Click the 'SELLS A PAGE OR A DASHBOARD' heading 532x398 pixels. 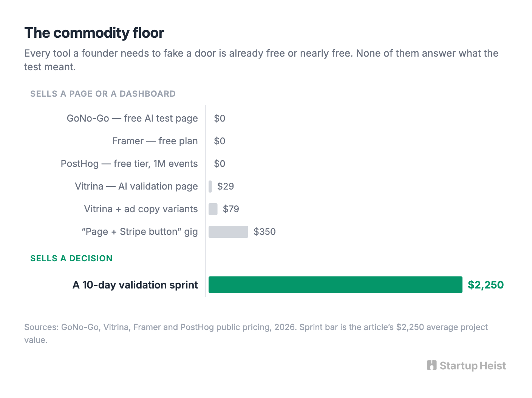coord(103,94)
